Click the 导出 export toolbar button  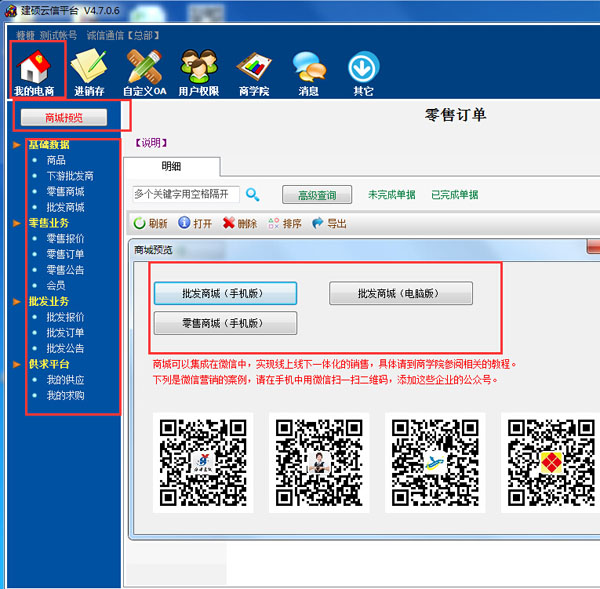pos(329,223)
